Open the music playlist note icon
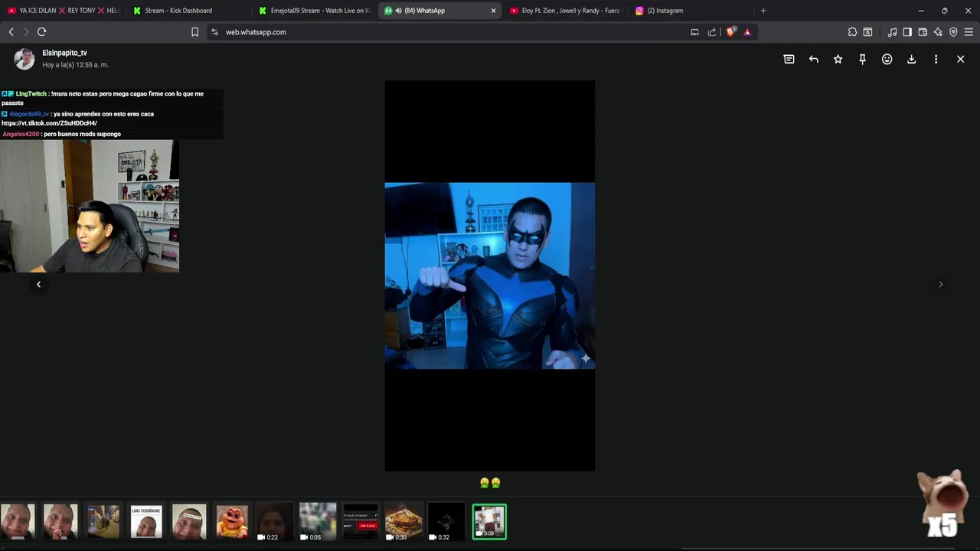 click(892, 32)
